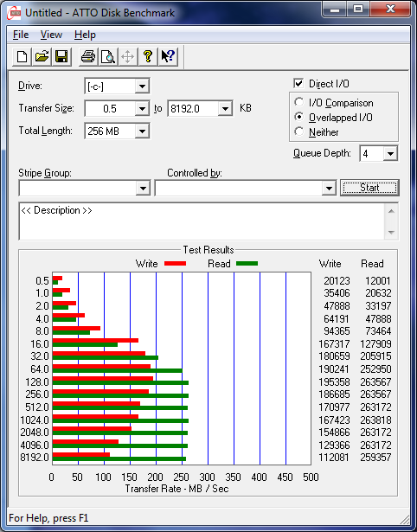Select the I/O Comparison radio button
This screenshot has width=417, height=532.
click(299, 102)
